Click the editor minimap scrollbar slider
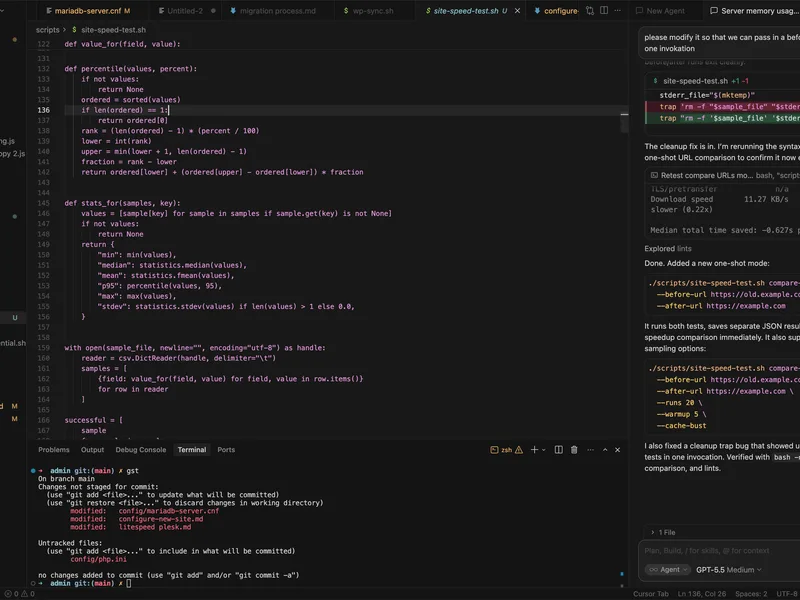The height and width of the screenshot is (600, 800). pos(624,121)
